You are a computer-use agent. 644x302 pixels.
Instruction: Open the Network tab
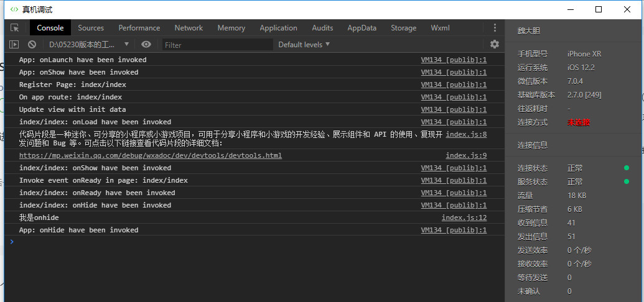[189, 28]
